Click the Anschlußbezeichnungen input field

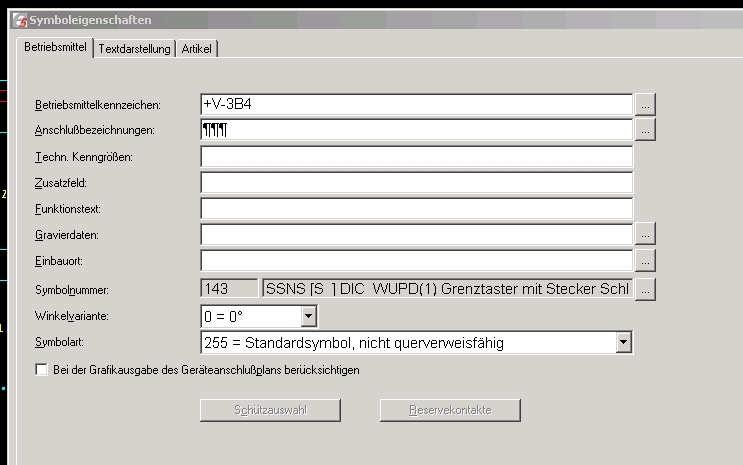click(x=417, y=130)
